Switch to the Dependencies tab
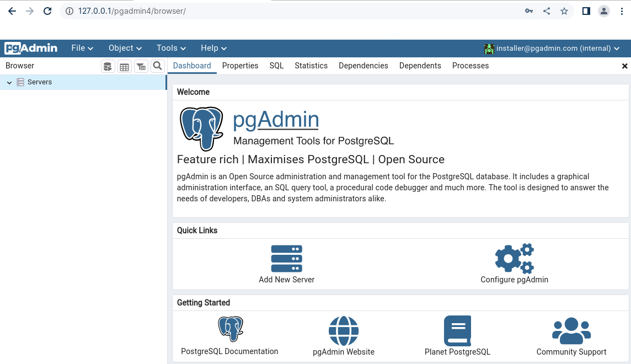 (363, 66)
